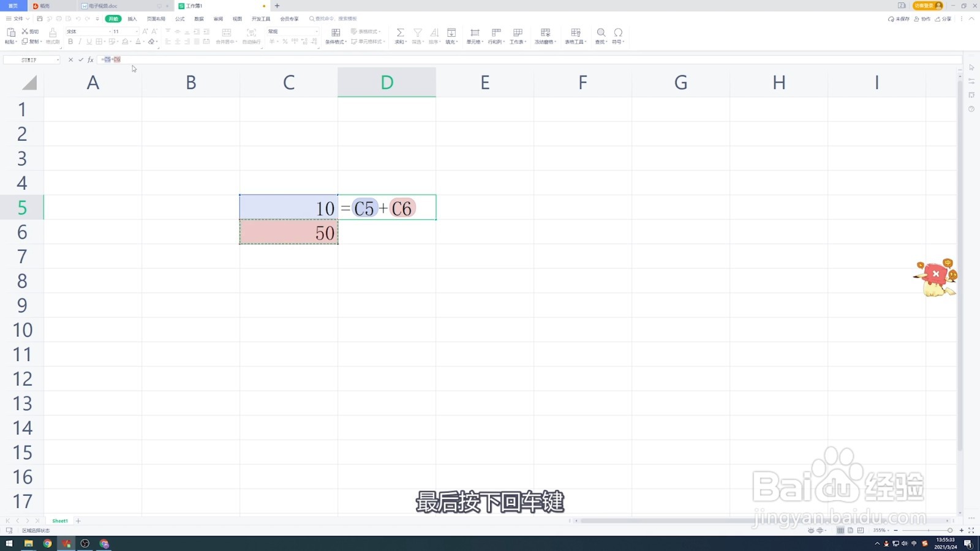Open the Start (开始) ribbon tab
Image resolution: width=980 pixels, height=551 pixels.
click(x=113, y=19)
